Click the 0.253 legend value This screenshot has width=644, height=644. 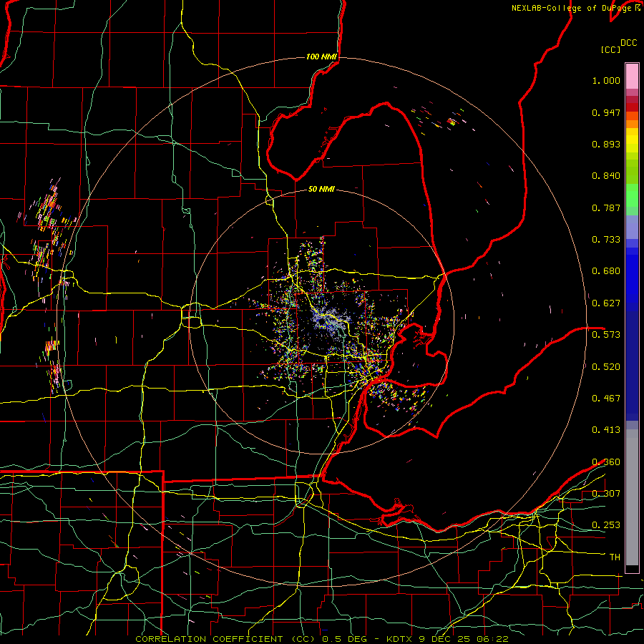click(606, 525)
